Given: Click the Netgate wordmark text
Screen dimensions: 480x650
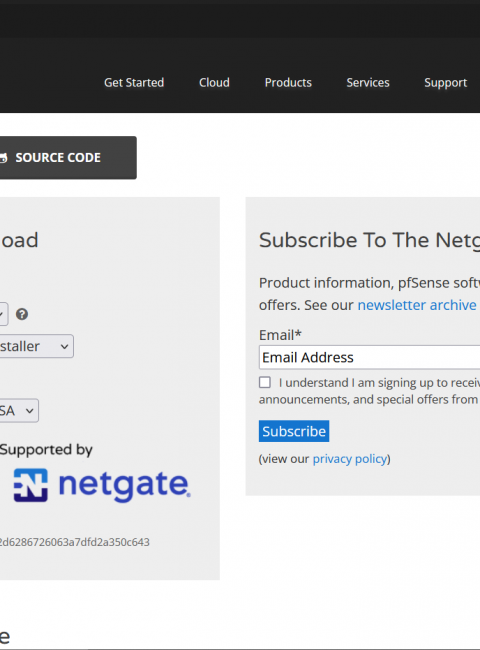Looking at the screenshot, I should pyautogui.click(x=125, y=486).
